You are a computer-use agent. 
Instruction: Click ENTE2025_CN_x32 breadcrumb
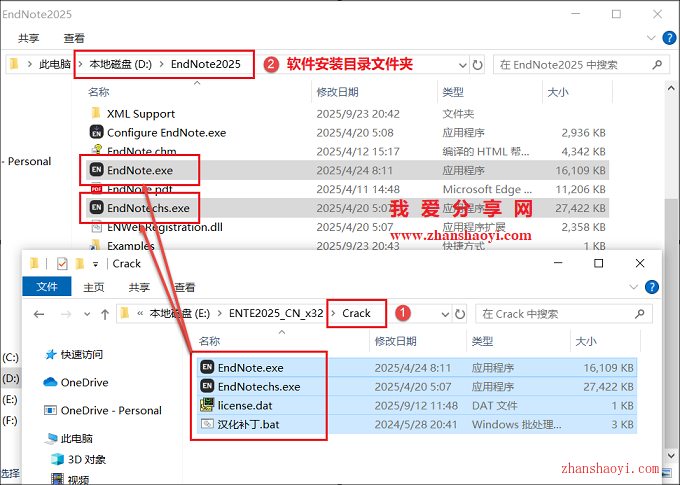click(x=276, y=313)
